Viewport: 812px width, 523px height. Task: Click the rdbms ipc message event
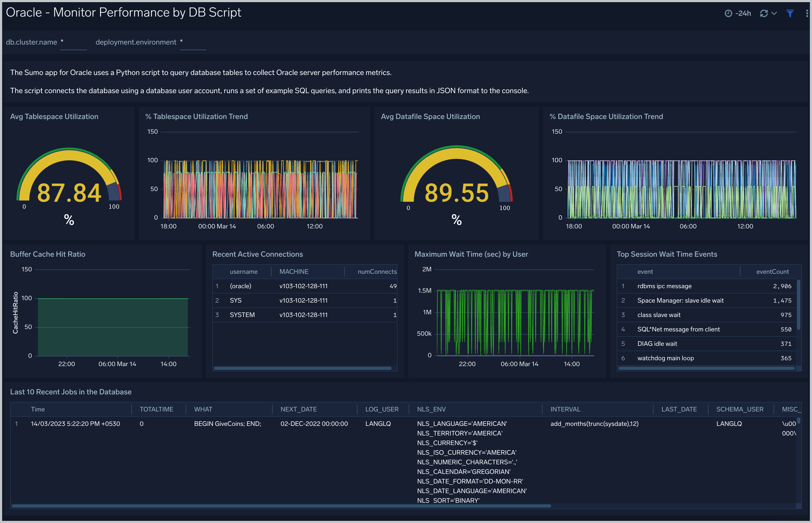click(664, 286)
